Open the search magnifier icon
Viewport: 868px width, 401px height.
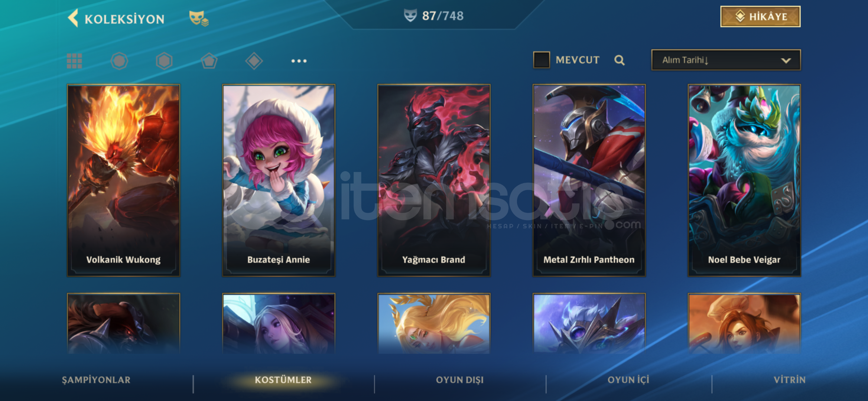tap(619, 60)
